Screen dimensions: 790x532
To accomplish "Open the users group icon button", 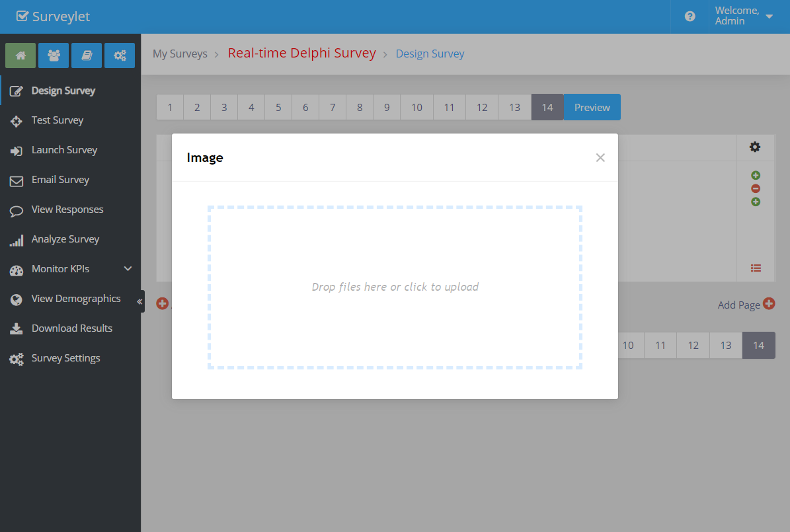I will (x=54, y=56).
